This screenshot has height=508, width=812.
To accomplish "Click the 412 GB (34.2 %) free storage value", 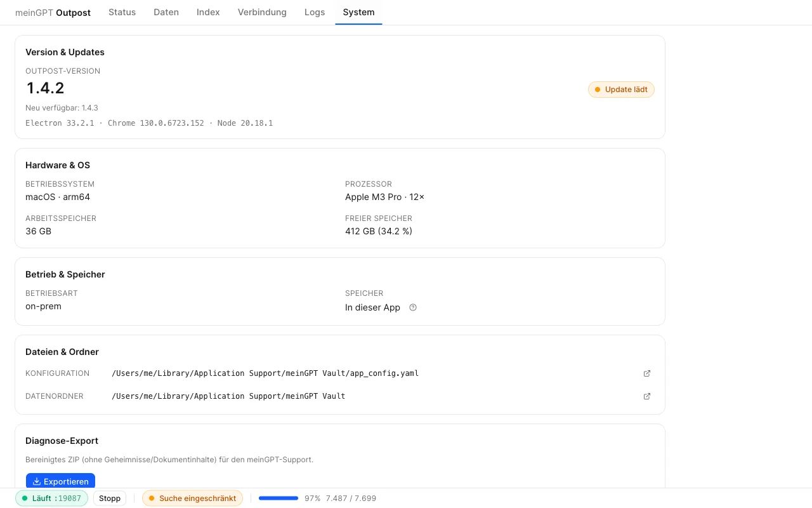I will click(379, 231).
